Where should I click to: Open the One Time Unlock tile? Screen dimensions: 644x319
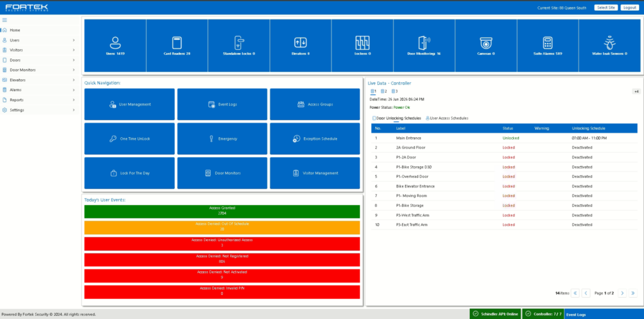tap(130, 138)
